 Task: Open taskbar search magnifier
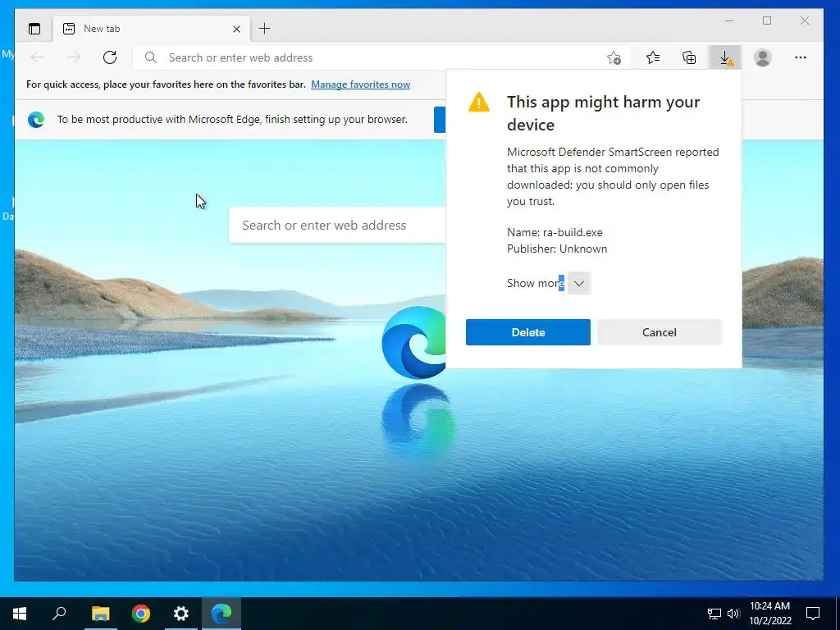[x=59, y=614]
